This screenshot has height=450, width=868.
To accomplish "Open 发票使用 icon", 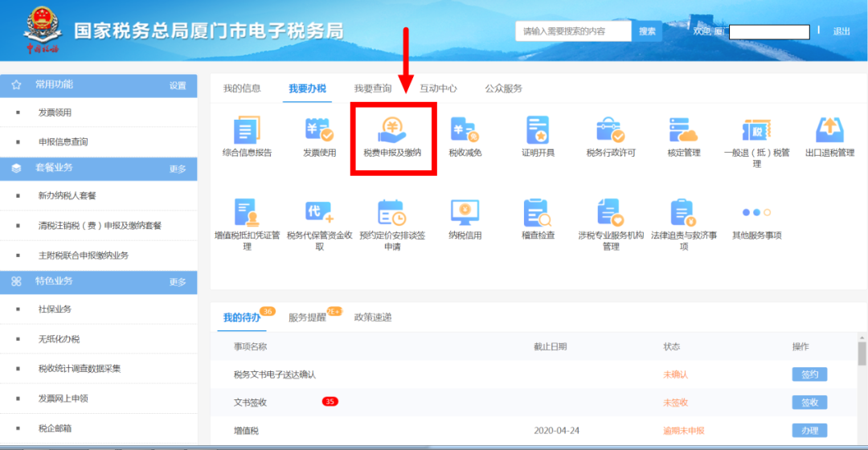I will (319, 130).
